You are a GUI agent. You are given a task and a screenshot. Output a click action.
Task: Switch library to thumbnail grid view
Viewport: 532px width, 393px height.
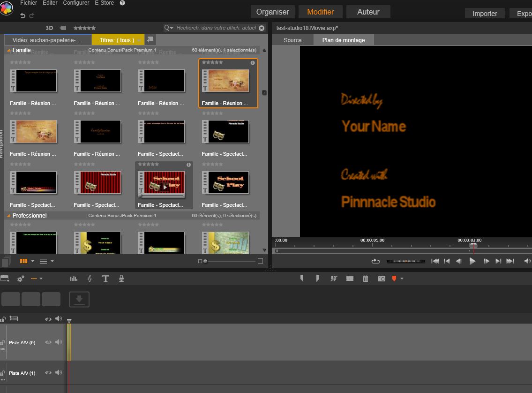pyautogui.click(x=24, y=261)
